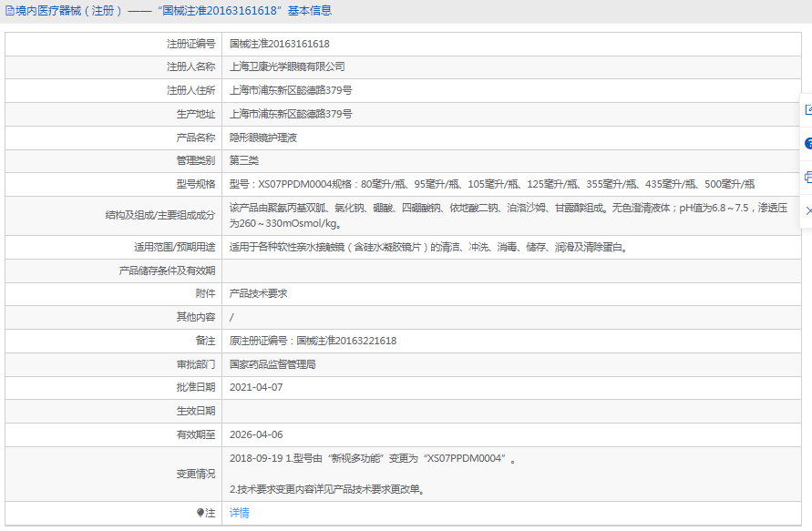The height and width of the screenshot is (531, 812).
Task: Select the slash value in 其他内容 row
Action: point(231,317)
